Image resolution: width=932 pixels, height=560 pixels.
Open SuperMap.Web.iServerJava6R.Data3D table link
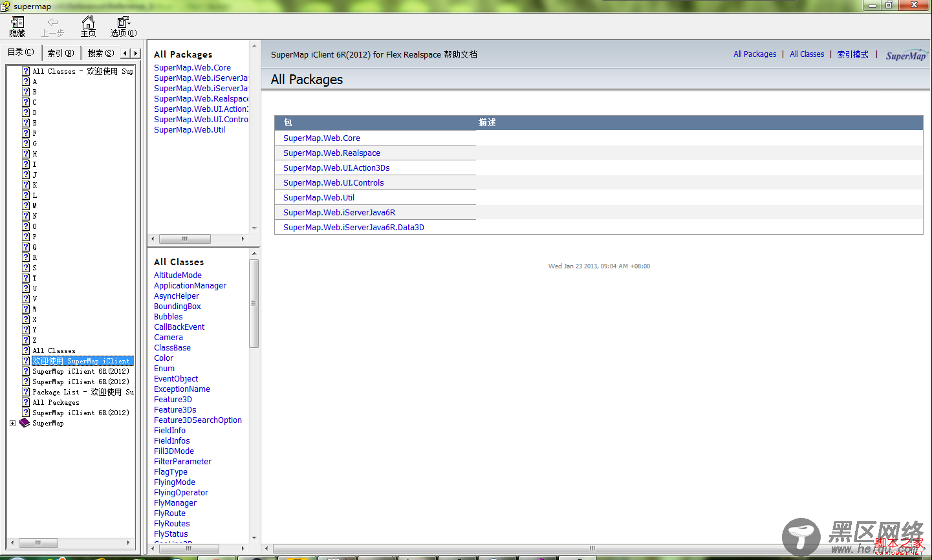pyautogui.click(x=354, y=228)
